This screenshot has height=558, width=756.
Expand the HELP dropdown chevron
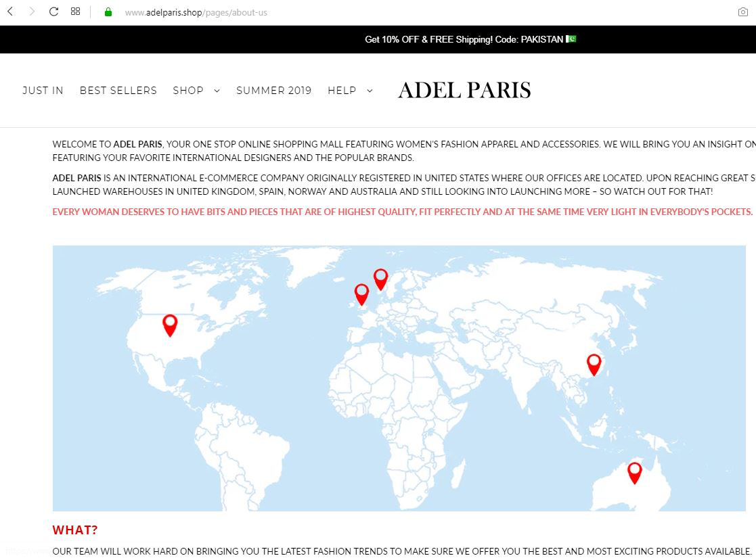click(370, 91)
